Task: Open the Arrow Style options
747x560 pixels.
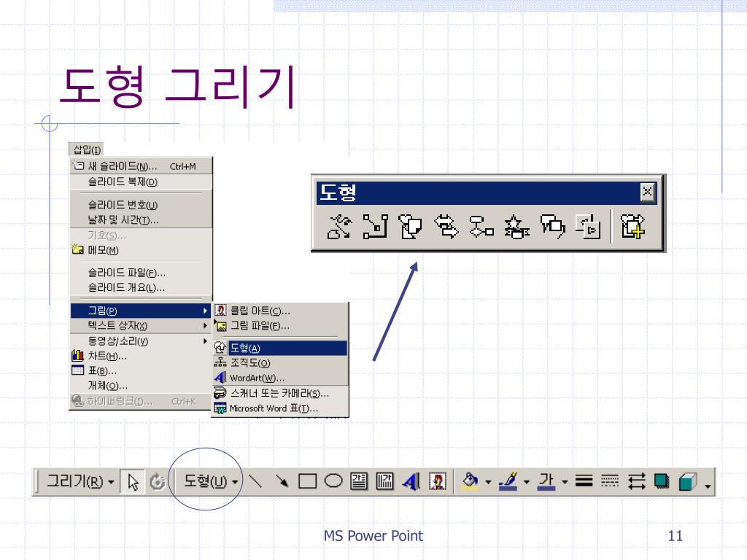Action: (636, 481)
